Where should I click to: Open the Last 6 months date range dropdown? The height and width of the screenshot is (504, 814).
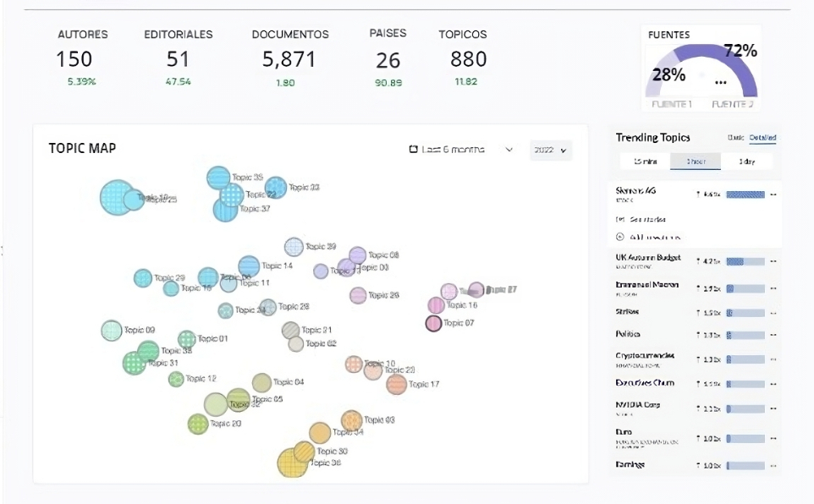(x=461, y=150)
